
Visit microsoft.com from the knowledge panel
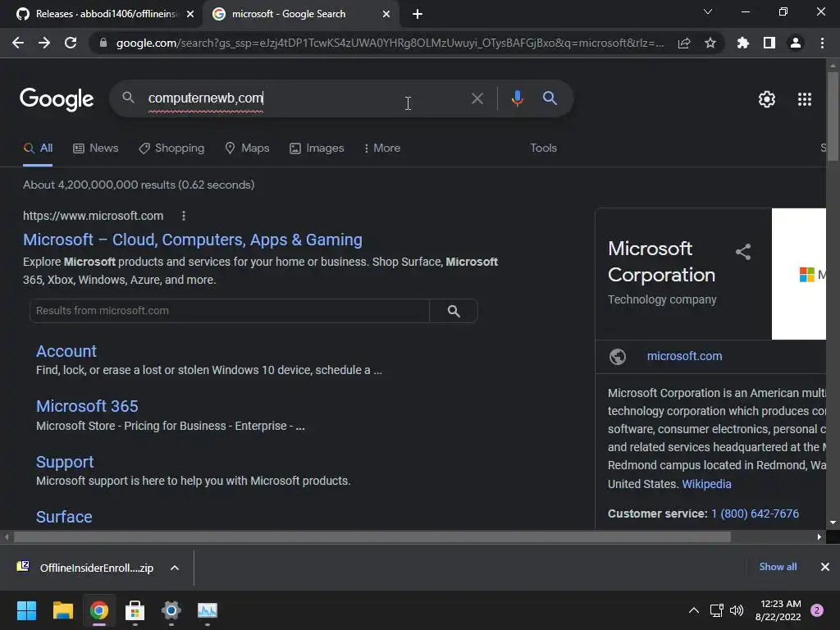pos(684,356)
